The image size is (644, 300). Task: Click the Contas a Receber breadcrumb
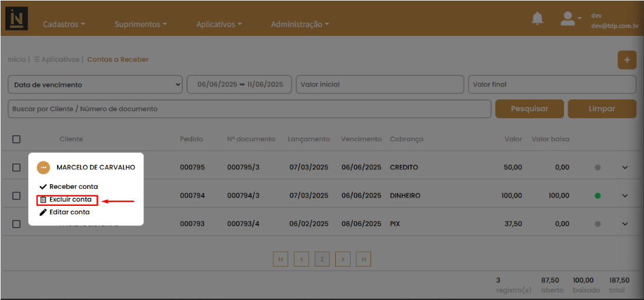118,59
